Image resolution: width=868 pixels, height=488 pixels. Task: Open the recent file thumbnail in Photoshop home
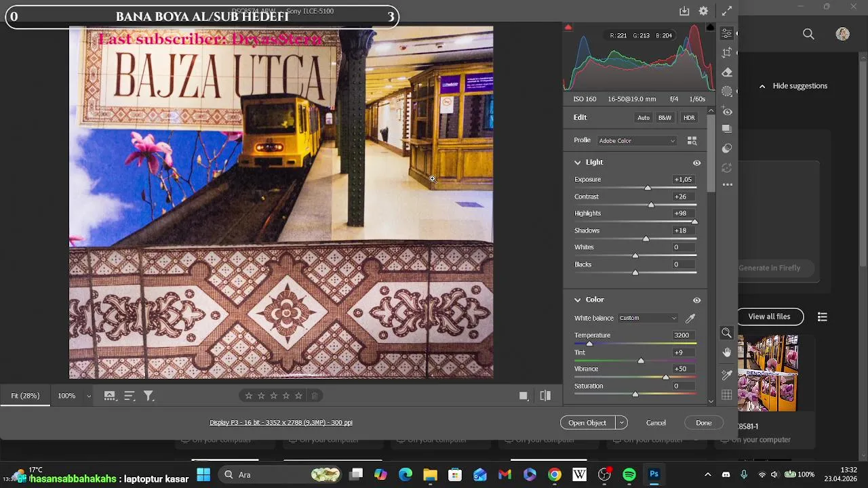coord(768,373)
